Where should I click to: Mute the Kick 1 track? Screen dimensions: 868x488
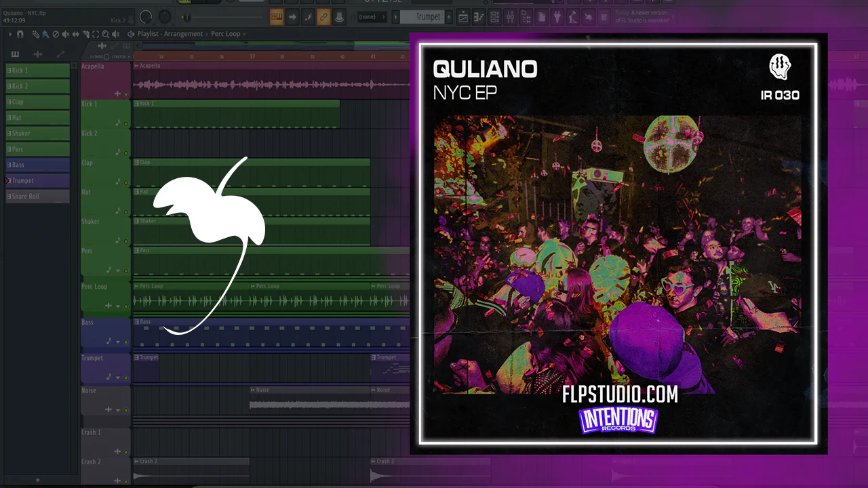(x=126, y=123)
